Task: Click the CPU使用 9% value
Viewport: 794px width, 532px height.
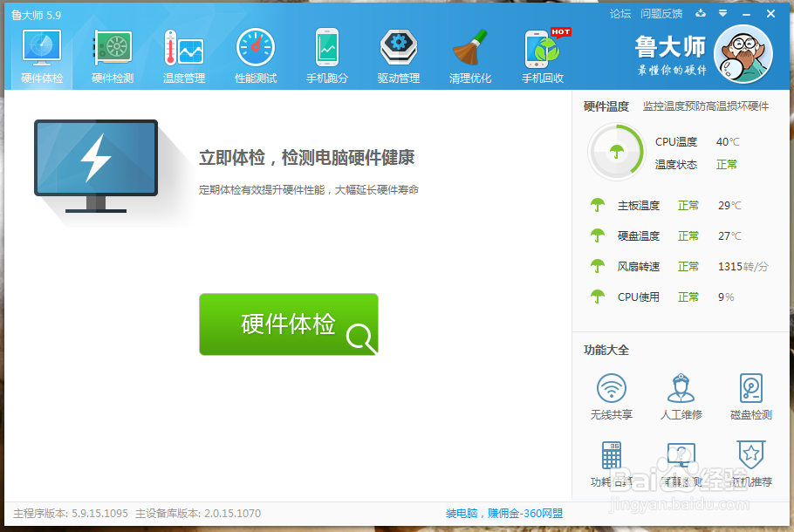Action: tap(726, 297)
